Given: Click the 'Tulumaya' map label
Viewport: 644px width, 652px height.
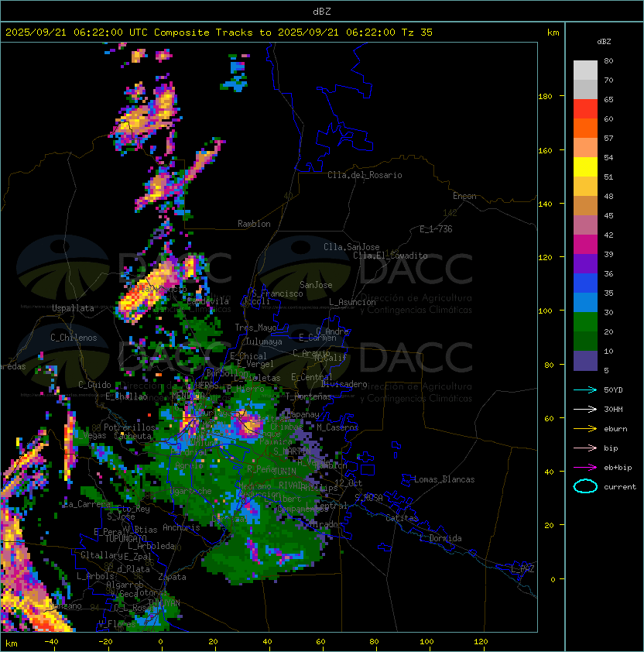Looking at the screenshot, I should tap(264, 341).
